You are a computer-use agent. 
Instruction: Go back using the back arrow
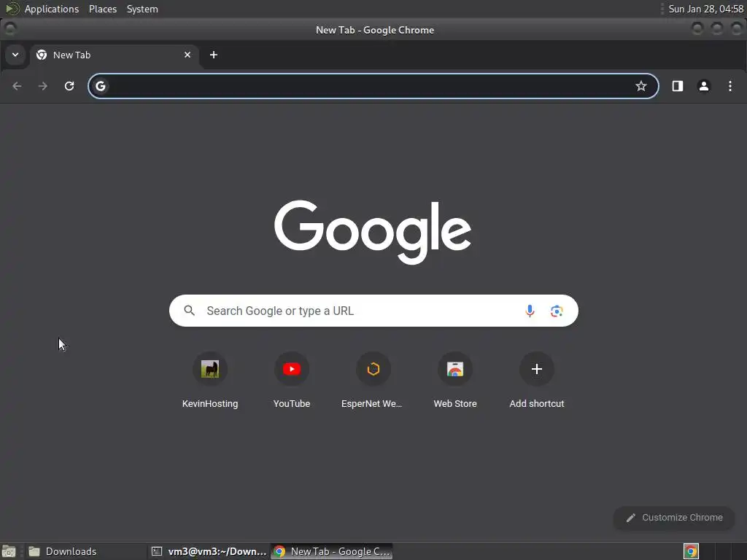point(18,86)
